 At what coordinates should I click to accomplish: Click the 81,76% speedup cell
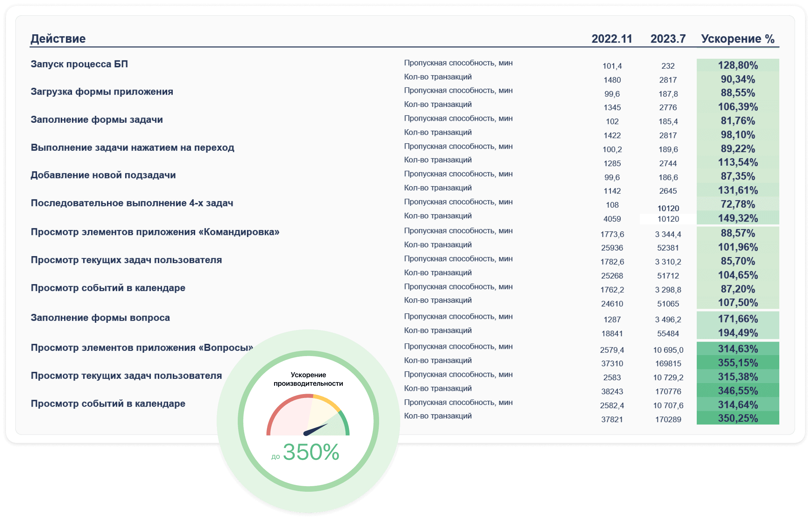point(738,121)
